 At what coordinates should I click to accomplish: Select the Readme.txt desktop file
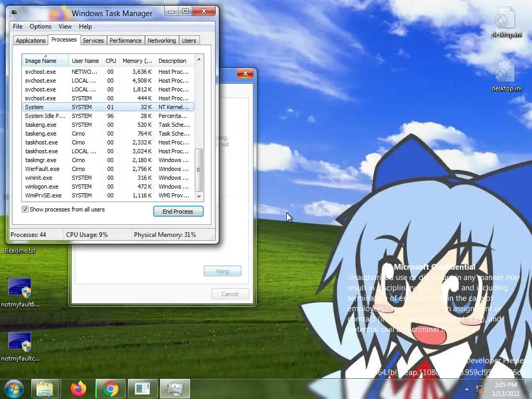click(20, 250)
